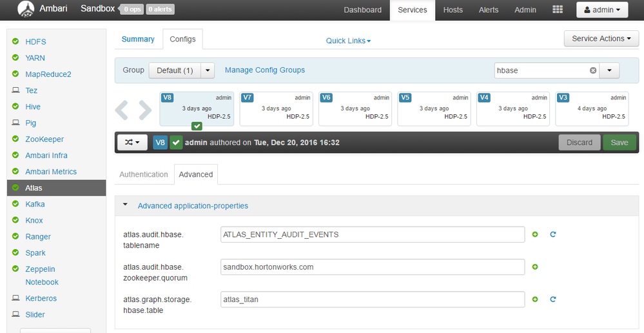Open version compare shuffle dropdown
This screenshot has height=333, width=644.
[x=132, y=143]
